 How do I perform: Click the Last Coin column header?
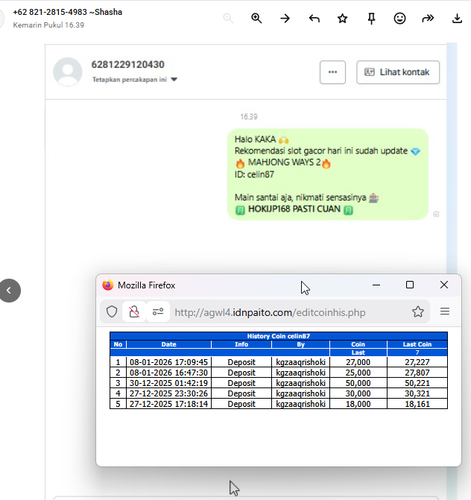417,344
